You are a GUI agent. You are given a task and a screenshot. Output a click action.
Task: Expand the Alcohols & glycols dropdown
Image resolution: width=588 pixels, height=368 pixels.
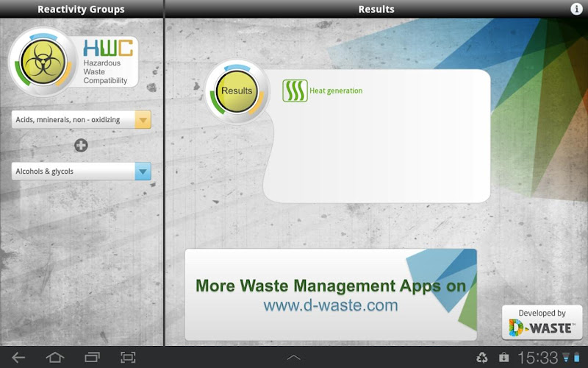pos(143,171)
